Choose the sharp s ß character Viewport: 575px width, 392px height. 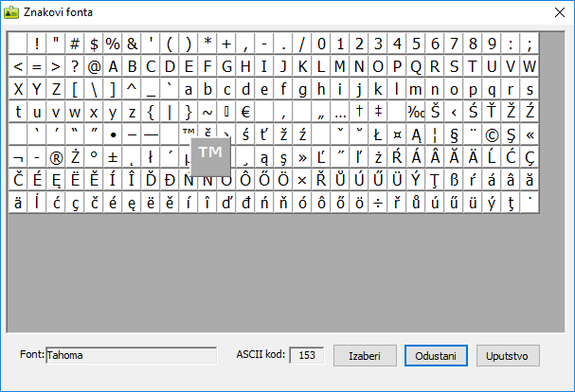point(453,179)
